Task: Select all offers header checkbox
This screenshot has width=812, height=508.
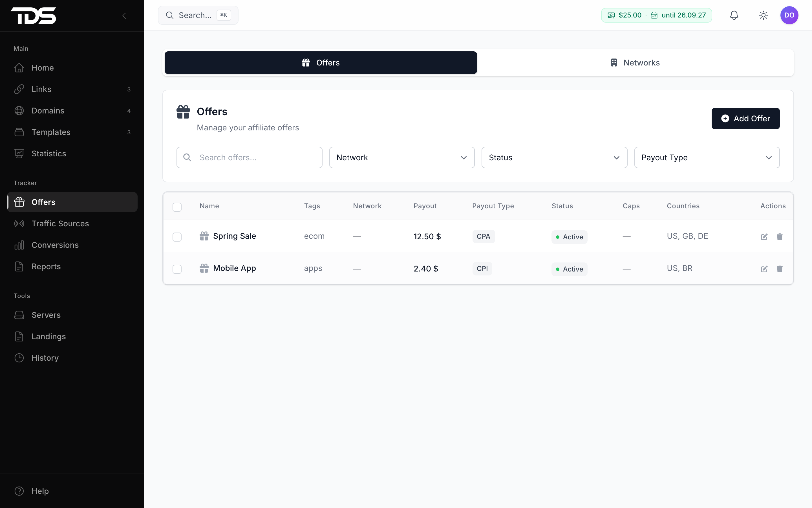Action: click(177, 207)
